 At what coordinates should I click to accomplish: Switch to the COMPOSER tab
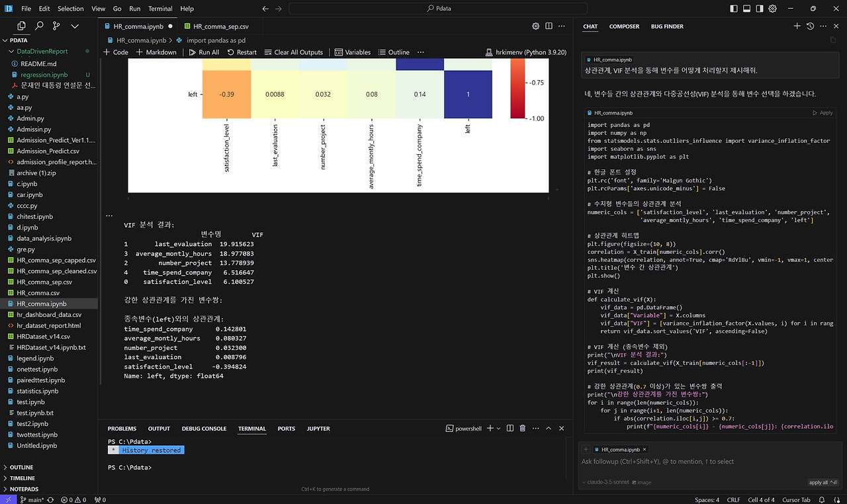pos(624,26)
